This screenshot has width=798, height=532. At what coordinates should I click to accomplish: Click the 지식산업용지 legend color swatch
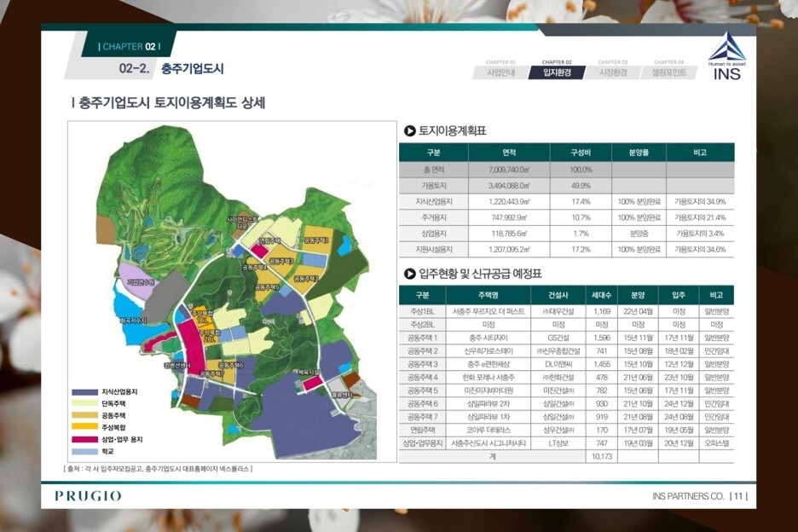tap(84, 392)
